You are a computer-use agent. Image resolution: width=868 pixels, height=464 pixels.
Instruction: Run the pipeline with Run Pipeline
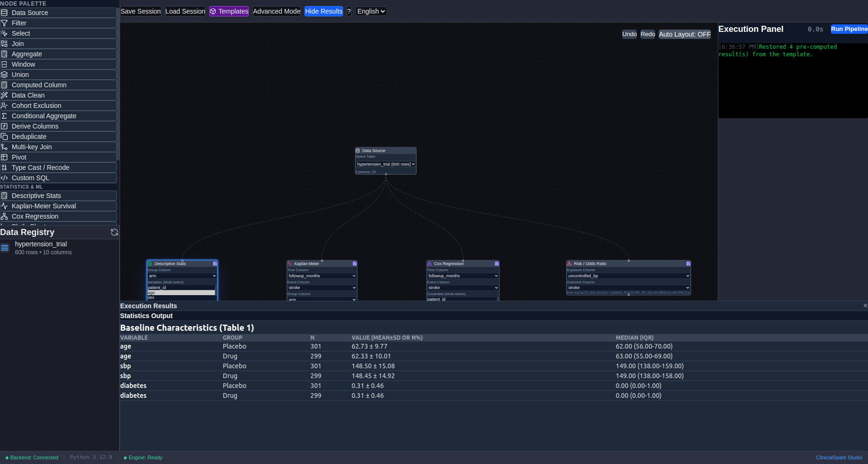click(849, 29)
